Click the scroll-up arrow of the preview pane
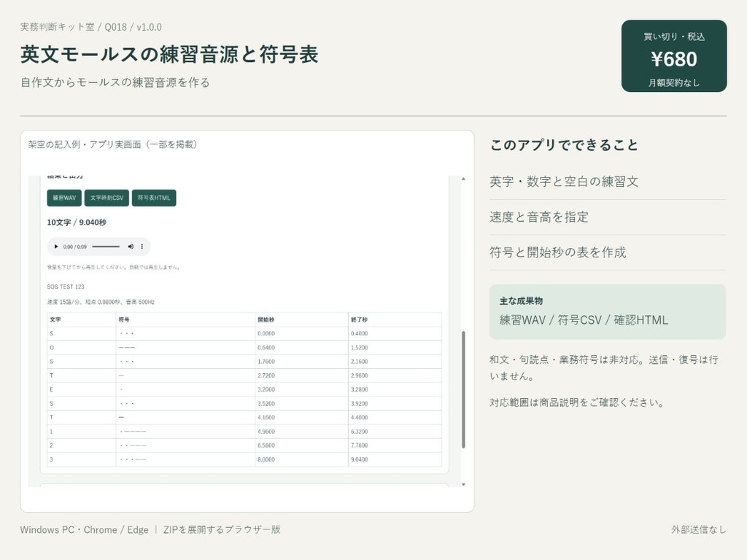 (463, 179)
